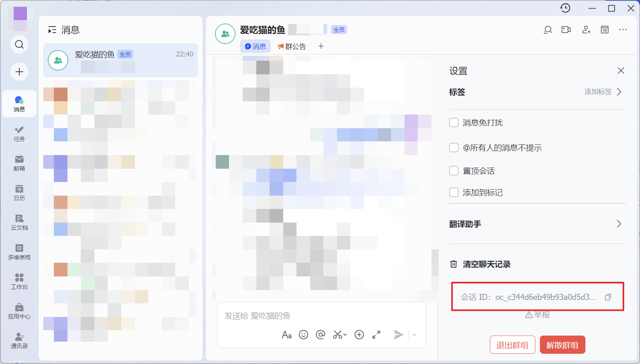Open the 任务 tasks sidebar item
The width and height of the screenshot is (640, 364).
pyautogui.click(x=19, y=134)
